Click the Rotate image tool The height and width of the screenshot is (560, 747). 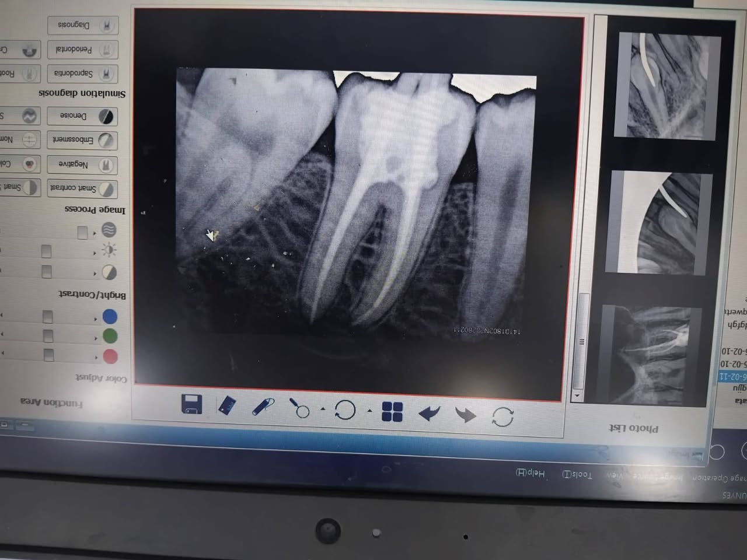pos(345,410)
